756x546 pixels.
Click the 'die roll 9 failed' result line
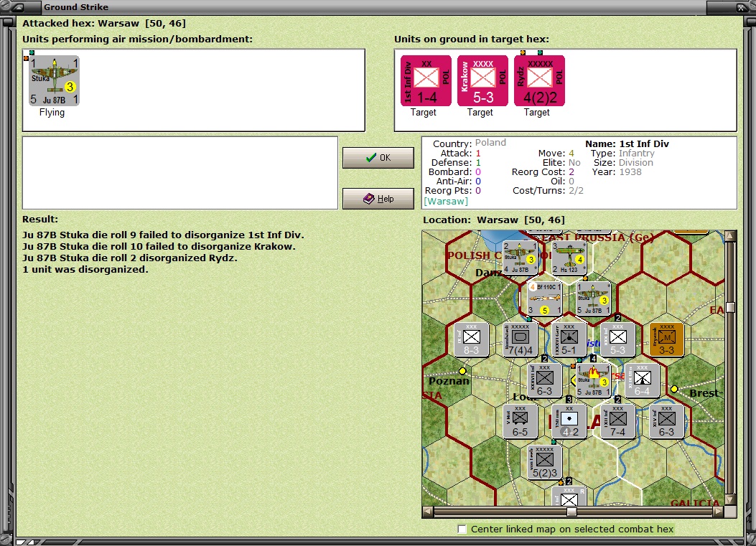pyautogui.click(x=163, y=235)
